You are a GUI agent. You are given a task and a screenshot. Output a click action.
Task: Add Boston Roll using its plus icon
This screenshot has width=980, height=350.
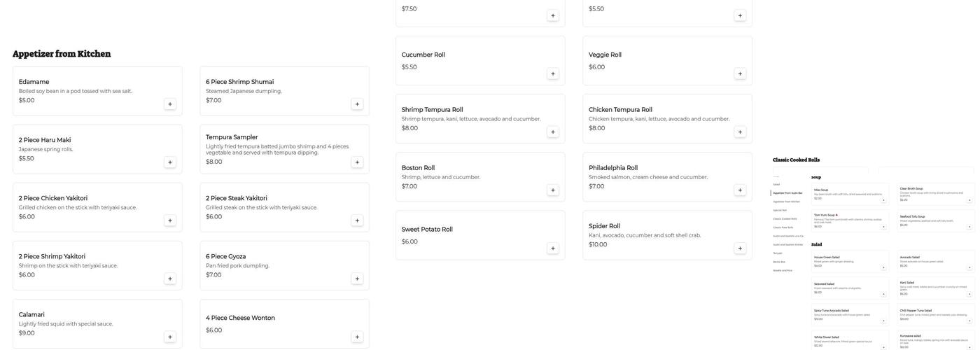(x=553, y=190)
